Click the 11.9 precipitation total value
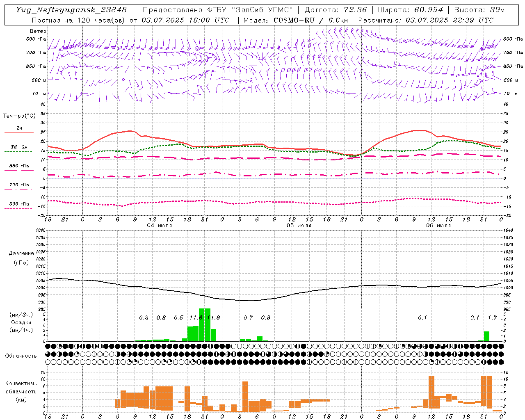 [x=213, y=317]
